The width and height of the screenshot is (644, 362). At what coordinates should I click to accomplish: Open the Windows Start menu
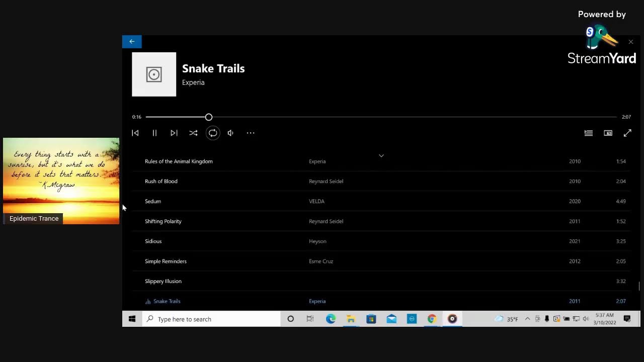tap(132, 319)
